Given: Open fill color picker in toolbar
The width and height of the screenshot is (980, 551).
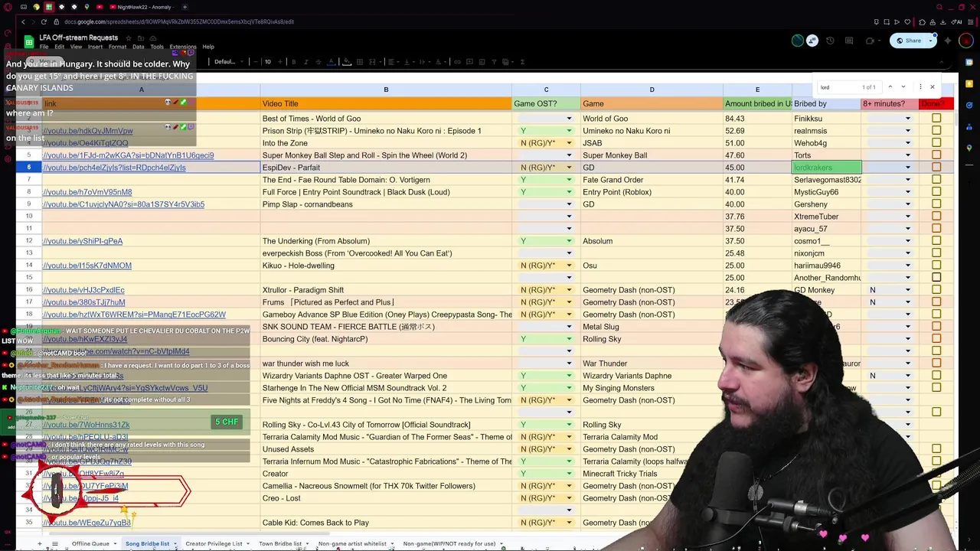Looking at the screenshot, I should (x=346, y=62).
